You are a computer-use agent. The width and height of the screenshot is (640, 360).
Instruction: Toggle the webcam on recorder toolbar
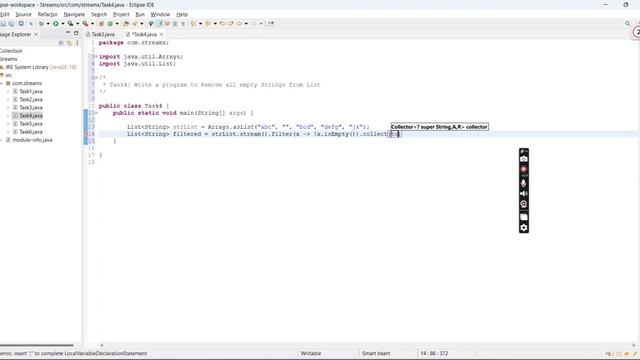tap(524, 204)
